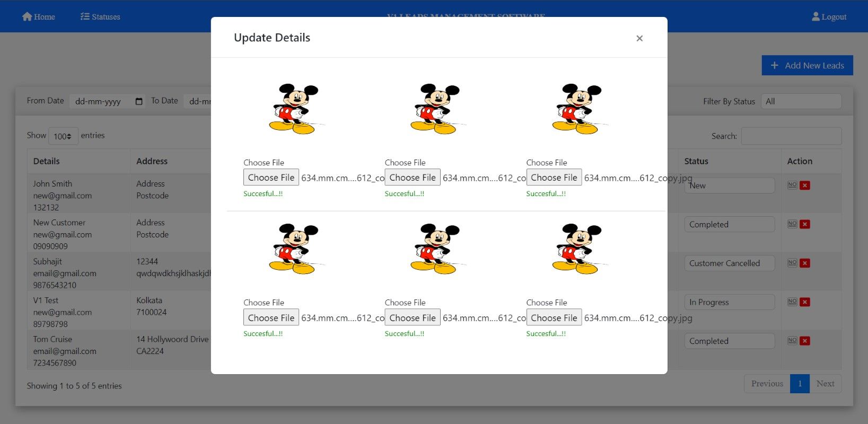This screenshot has height=424, width=868.
Task: Delete the New Customer lead with the red X
Action: 805,224
